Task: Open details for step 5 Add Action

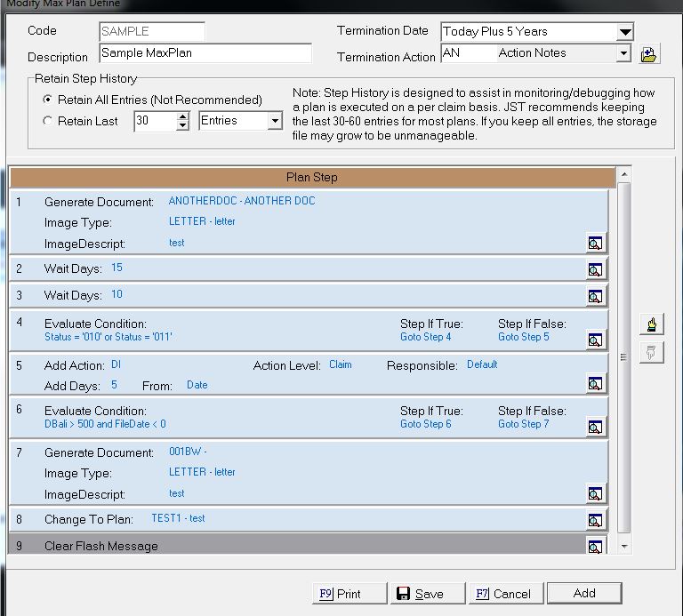Action: pyautogui.click(x=595, y=383)
